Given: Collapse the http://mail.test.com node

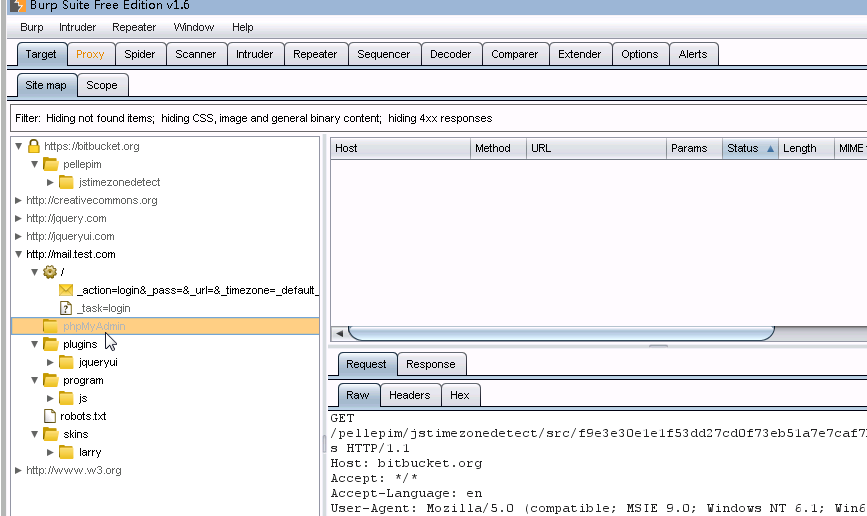Looking at the screenshot, I should pos(18,254).
